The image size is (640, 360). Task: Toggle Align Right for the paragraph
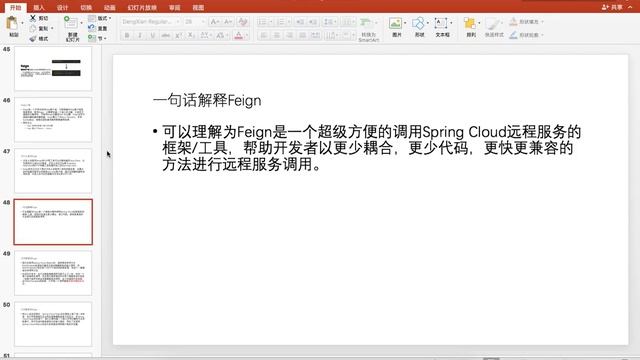click(289, 36)
